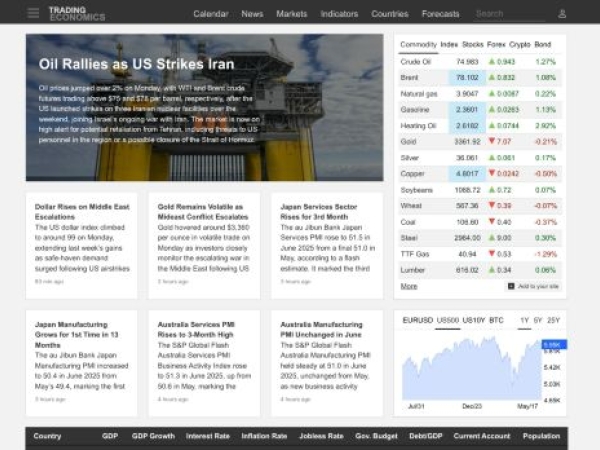This screenshot has width=600, height=450.
Task: Select the BTC chart tab
Action: click(x=496, y=320)
